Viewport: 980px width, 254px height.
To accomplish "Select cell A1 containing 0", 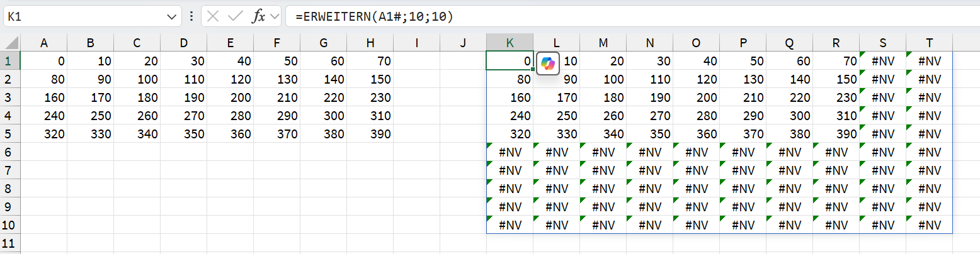I will coord(44,61).
